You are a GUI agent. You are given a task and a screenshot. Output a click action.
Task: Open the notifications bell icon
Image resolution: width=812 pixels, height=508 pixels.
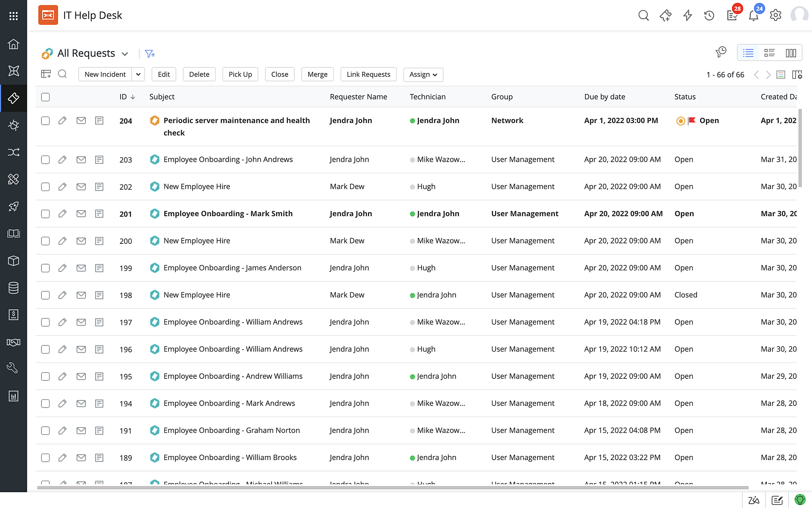(754, 15)
